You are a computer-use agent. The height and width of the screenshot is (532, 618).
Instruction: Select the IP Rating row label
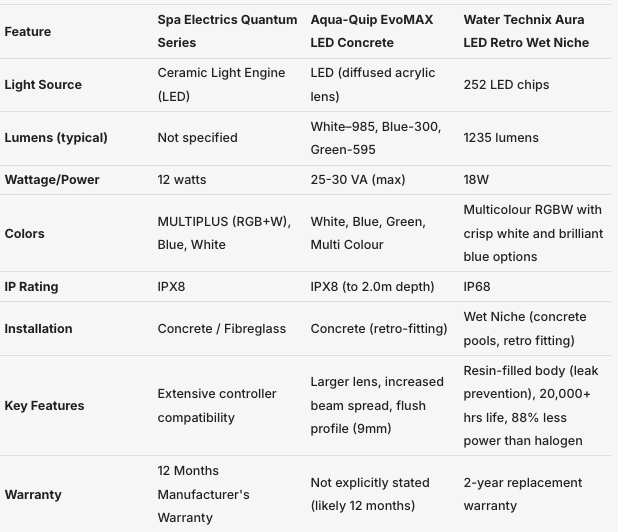coord(31,287)
